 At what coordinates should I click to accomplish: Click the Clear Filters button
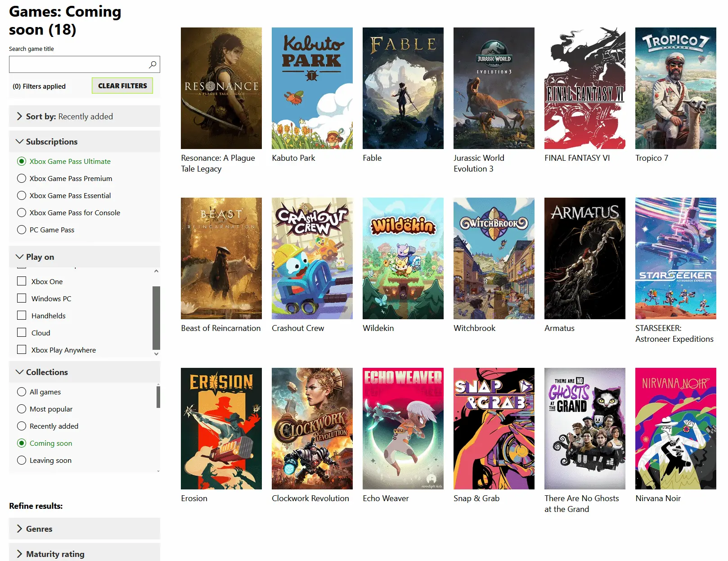click(x=122, y=86)
